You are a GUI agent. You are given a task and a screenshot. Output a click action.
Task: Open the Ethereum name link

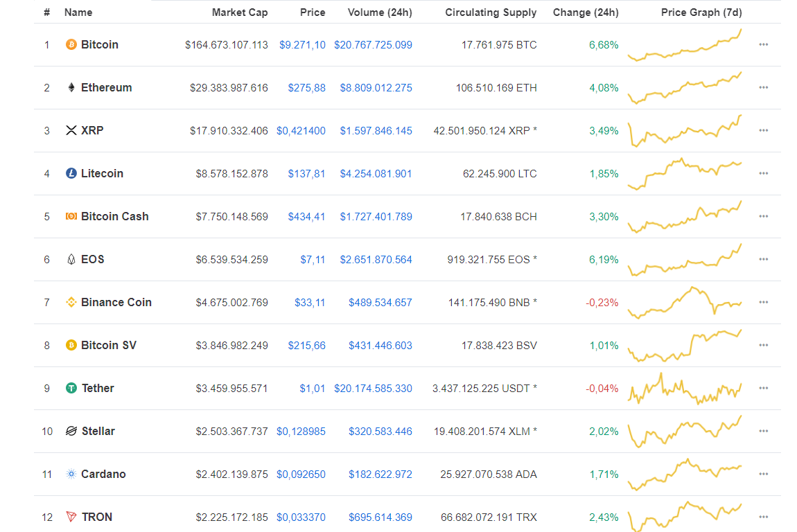coord(106,87)
